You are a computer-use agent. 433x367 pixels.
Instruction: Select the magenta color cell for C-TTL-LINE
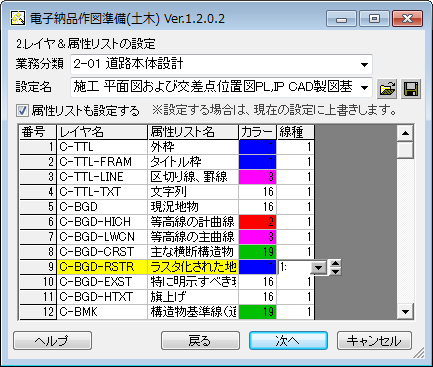pyautogui.click(x=257, y=177)
